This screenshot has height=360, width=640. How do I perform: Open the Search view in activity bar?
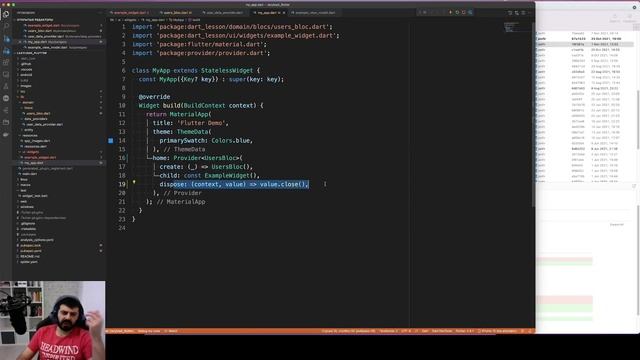tap(6, 26)
